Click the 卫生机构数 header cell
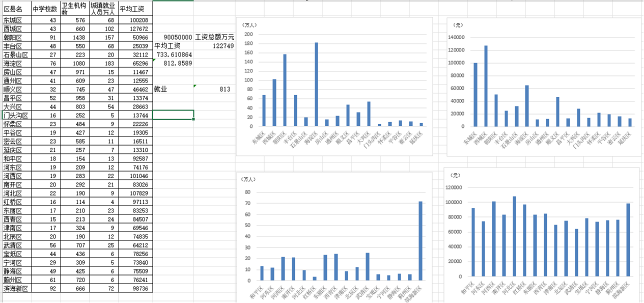 coord(75,9)
